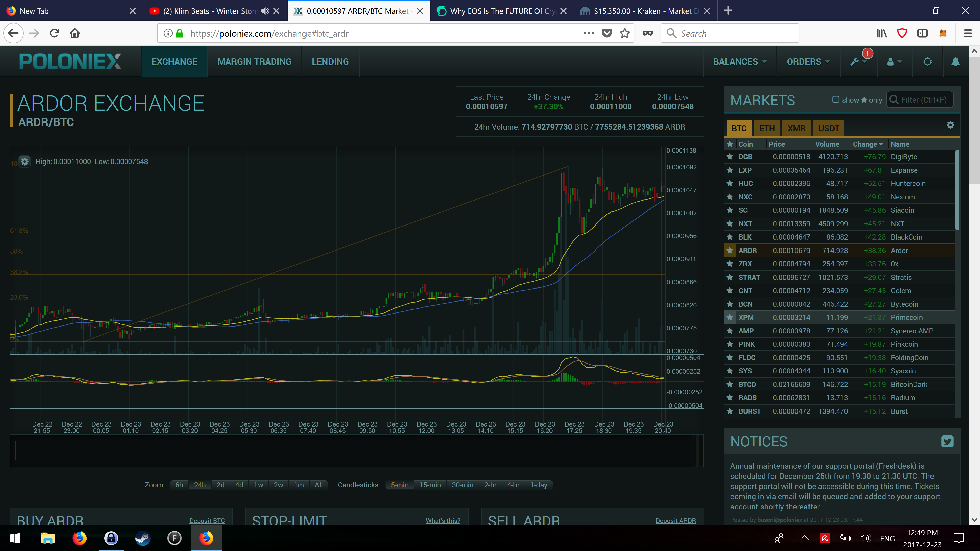Open chart settings gear icon
980x551 pixels.
(25, 161)
